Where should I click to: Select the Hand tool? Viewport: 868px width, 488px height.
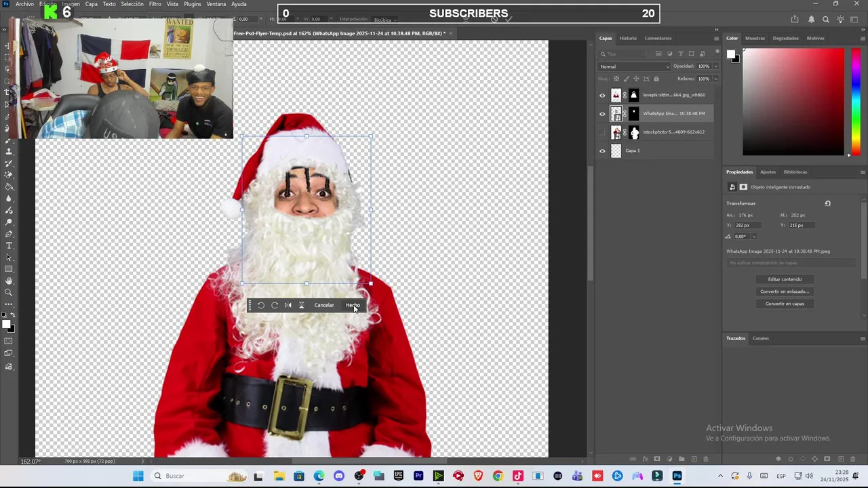[x=9, y=281]
